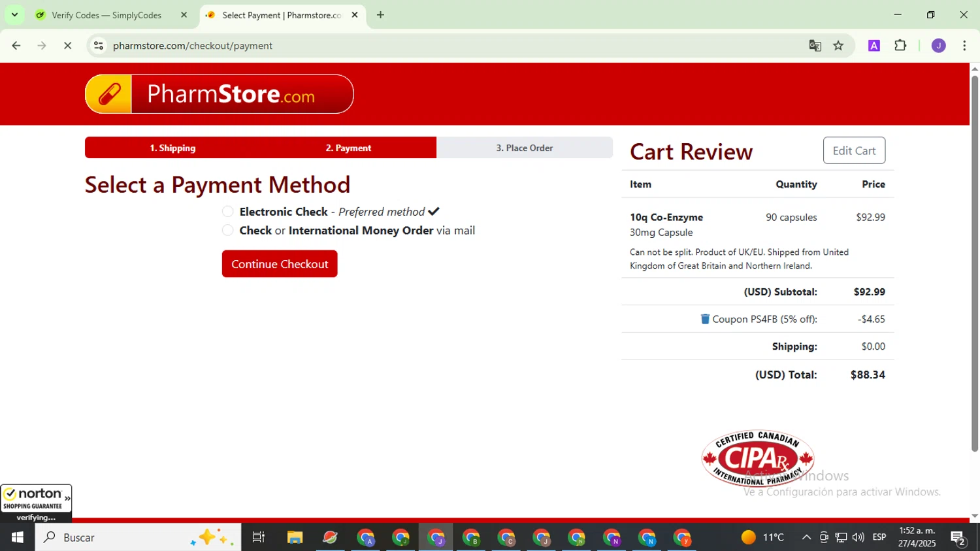Open the notifications center icon
980x551 pixels.
click(x=958, y=538)
